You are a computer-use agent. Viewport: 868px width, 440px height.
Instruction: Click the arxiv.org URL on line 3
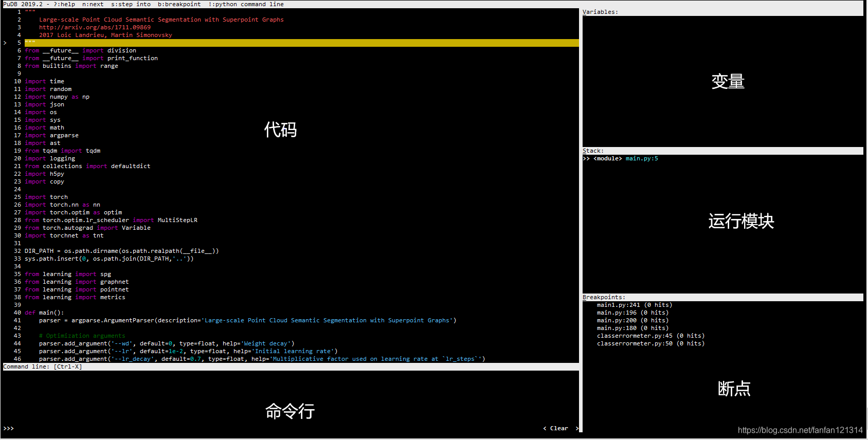95,27
